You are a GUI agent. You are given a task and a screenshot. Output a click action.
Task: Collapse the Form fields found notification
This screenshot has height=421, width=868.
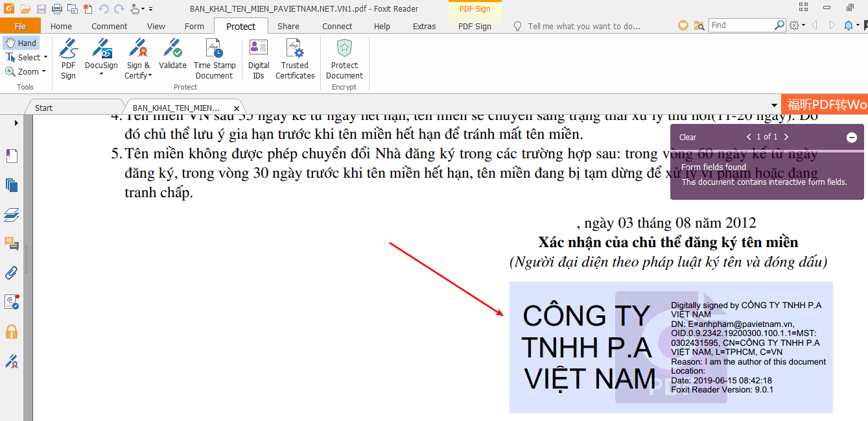(x=852, y=137)
